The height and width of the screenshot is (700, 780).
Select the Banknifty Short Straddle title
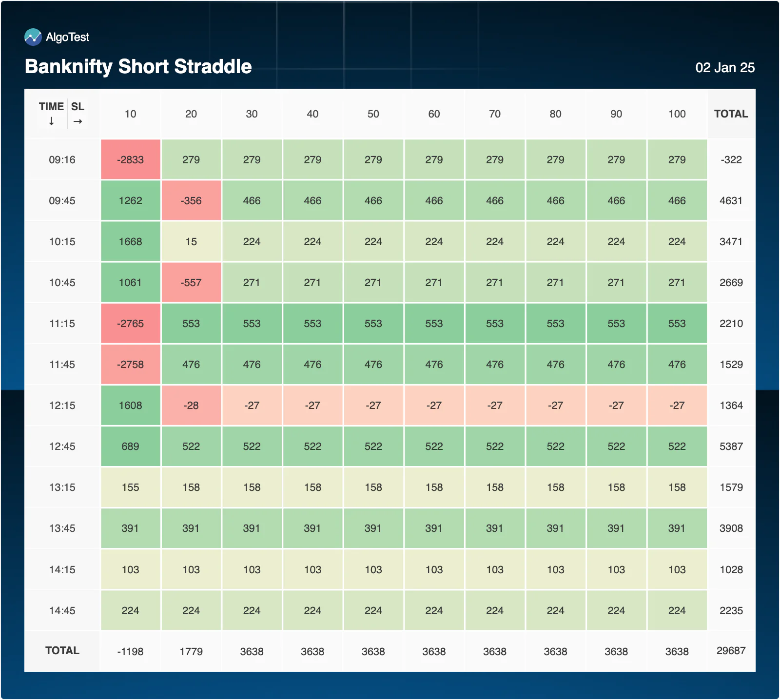pos(138,66)
